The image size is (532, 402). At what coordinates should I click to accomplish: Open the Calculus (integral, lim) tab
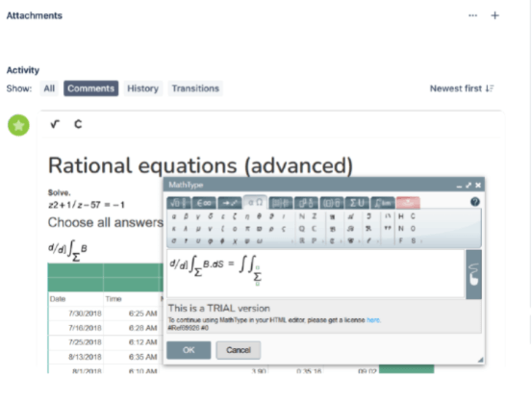tap(383, 203)
